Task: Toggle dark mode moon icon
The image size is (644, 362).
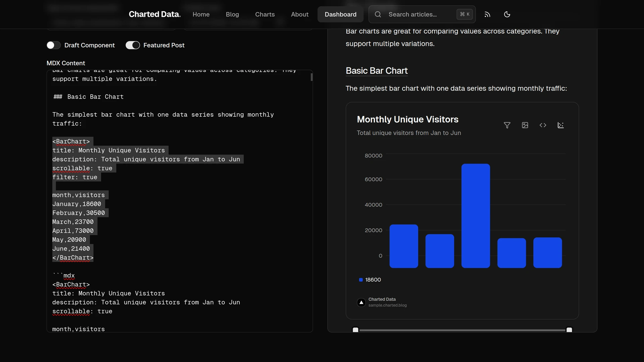Action: click(x=507, y=14)
